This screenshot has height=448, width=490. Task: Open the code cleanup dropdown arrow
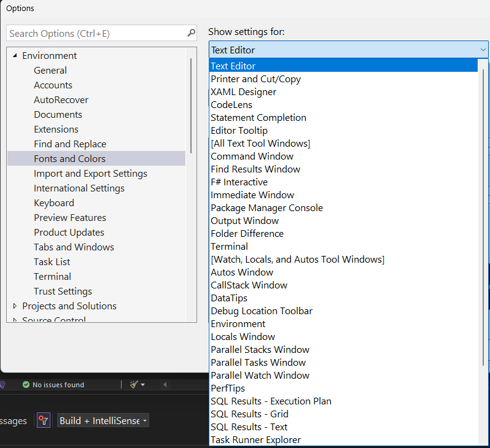[x=143, y=385]
